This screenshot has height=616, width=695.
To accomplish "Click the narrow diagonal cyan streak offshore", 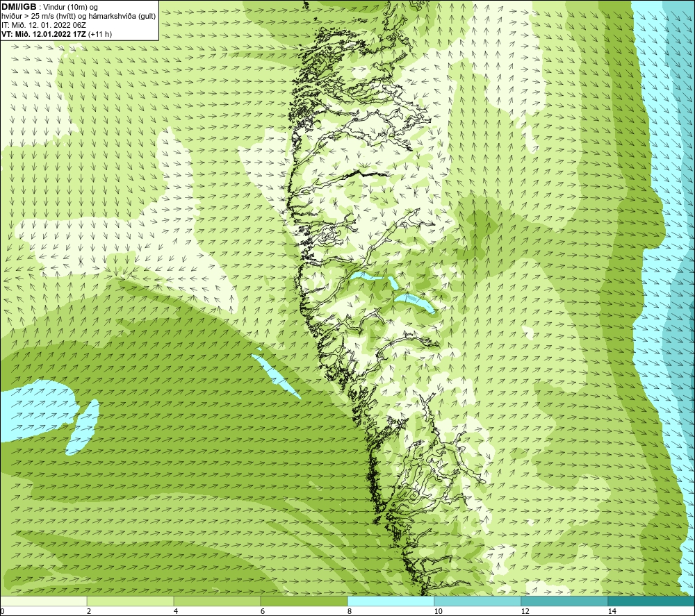I will (x=277, y=375).
